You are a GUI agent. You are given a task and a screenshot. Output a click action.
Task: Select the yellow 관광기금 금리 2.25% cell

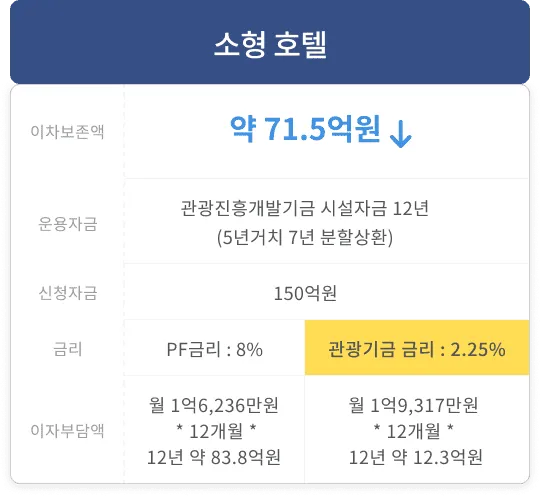tap(417, 347)
